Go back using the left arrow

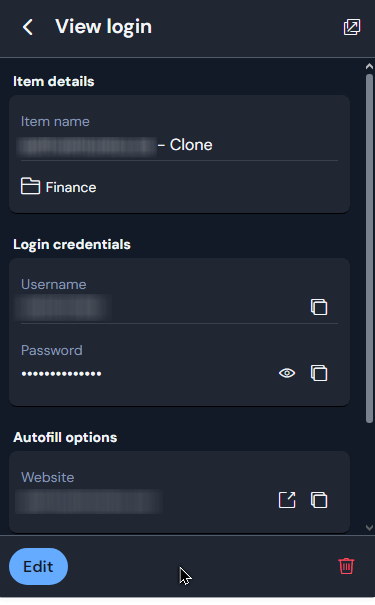[27, 27]
